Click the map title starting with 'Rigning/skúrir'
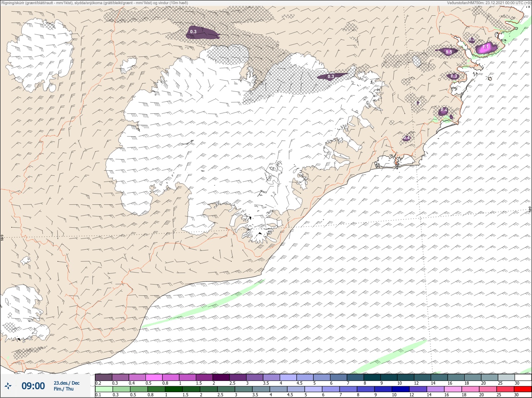 94,2
